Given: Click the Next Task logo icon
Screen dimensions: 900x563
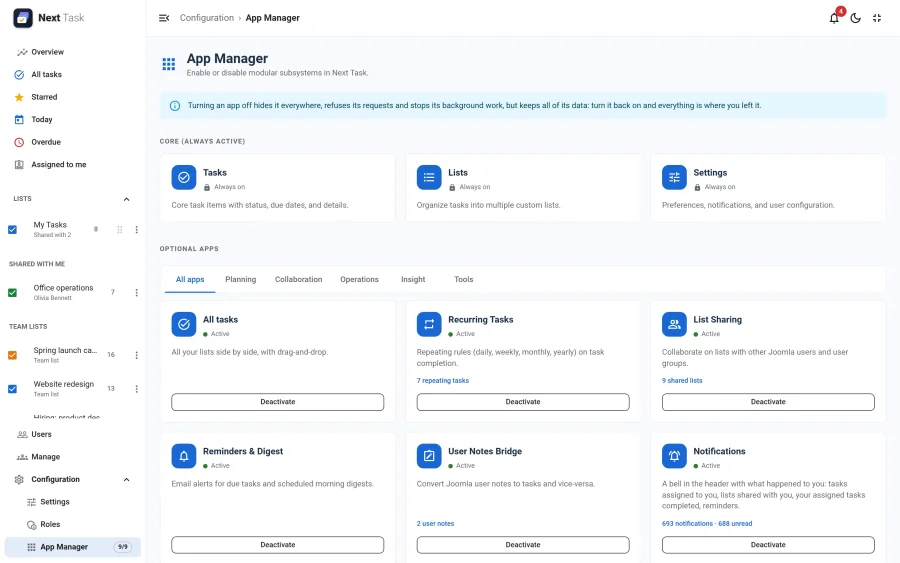Looking at the screenshot, I should (23, 18).
